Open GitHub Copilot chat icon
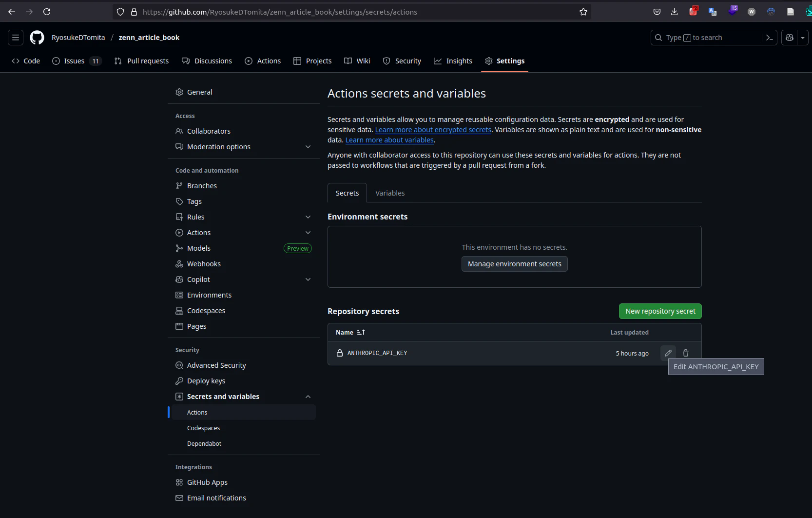The height and width of the screenshot is (518, 812). click(790, 38)
